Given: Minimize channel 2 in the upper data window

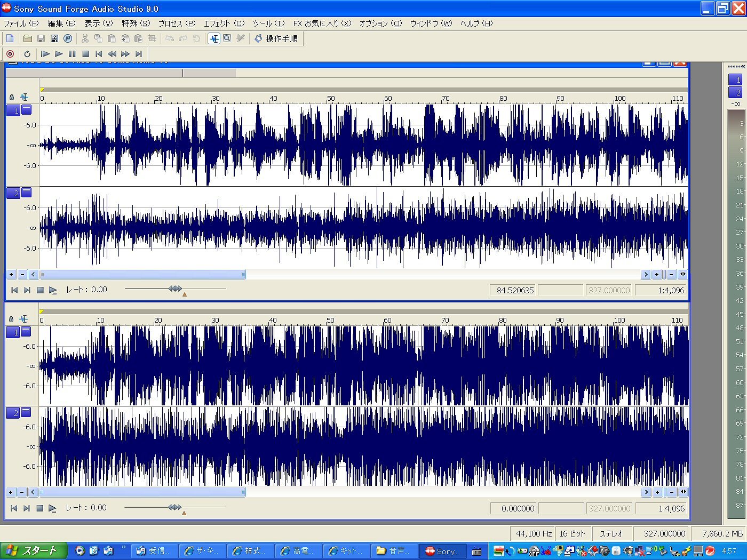Looking at the screenshot, I should coord(27,192).
